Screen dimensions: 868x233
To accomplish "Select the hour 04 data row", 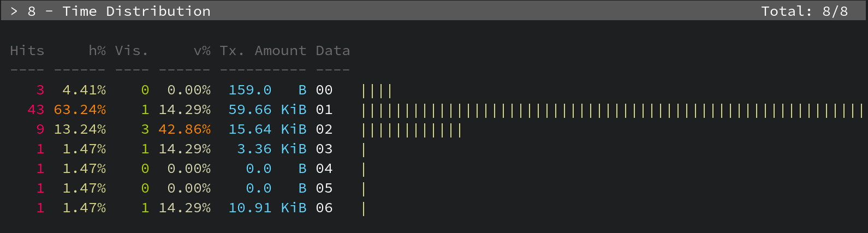I will pyautogui.click(x=324, y=169).
